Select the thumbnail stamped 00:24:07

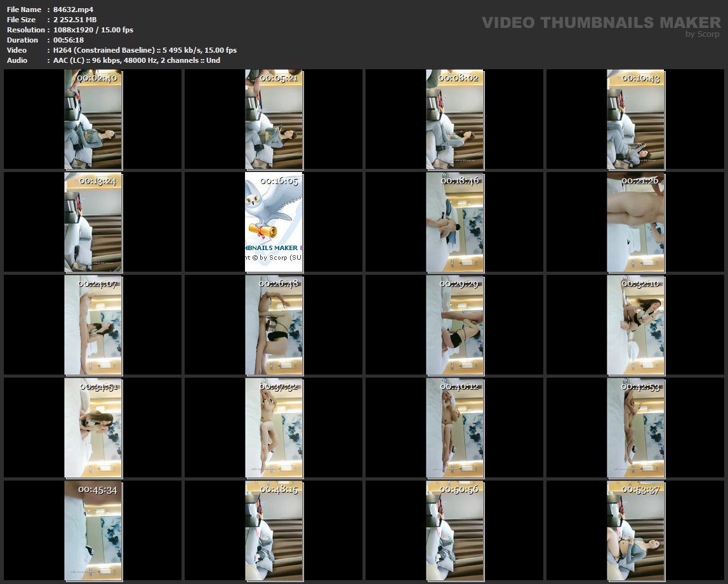[x=93, y=326]
